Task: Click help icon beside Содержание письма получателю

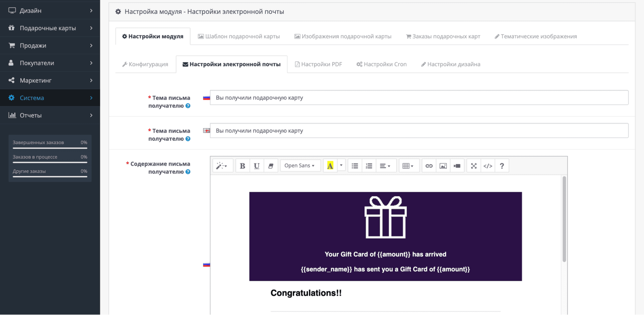Action: [x=188, y=172]
